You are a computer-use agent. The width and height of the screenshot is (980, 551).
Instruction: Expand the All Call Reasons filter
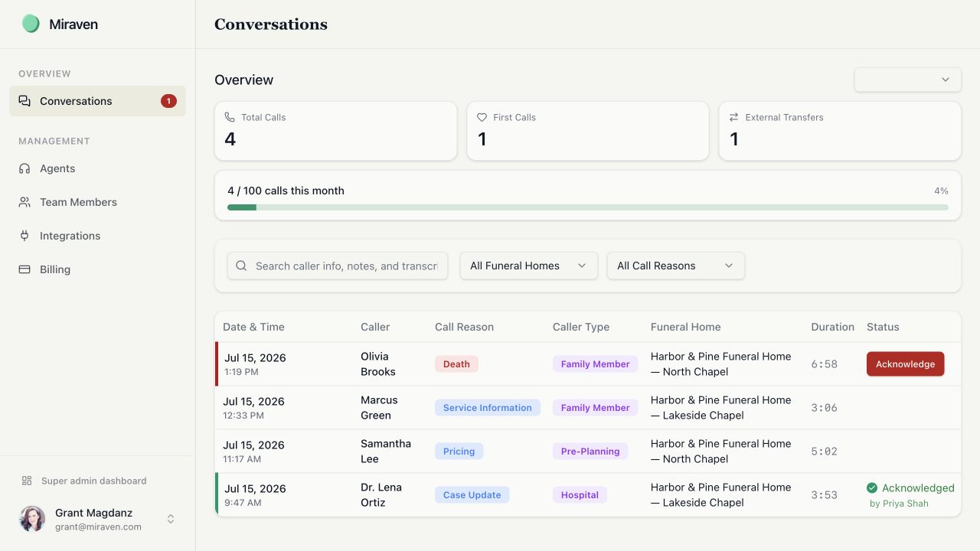[x=675, y=266]
